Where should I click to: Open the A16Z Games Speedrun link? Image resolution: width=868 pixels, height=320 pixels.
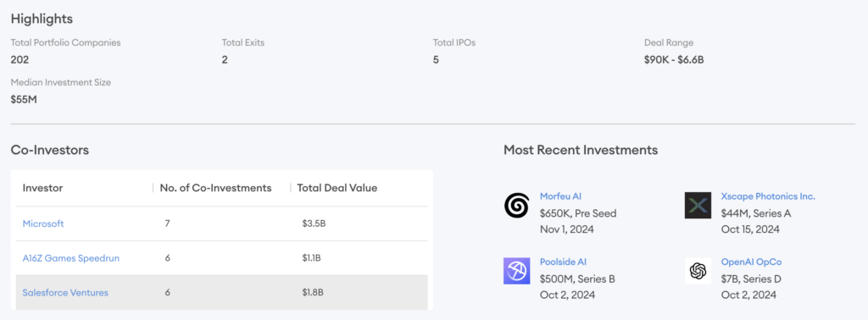[71, 258]
